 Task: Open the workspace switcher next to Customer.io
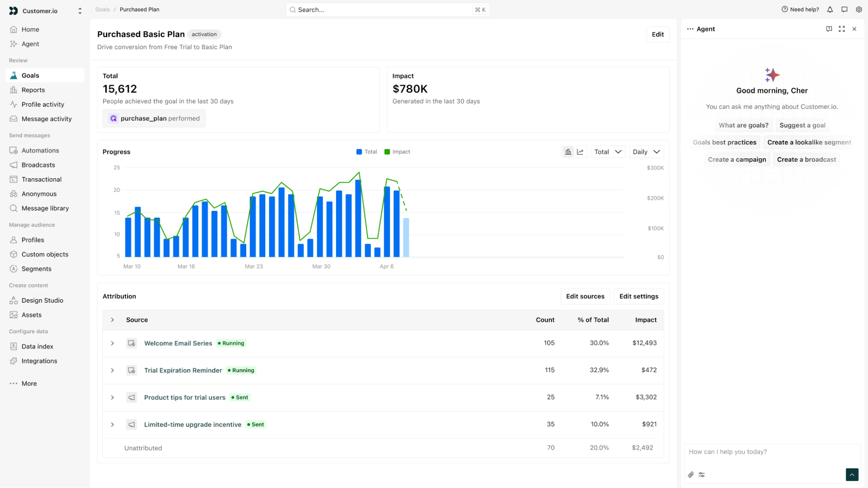point(80,11)
